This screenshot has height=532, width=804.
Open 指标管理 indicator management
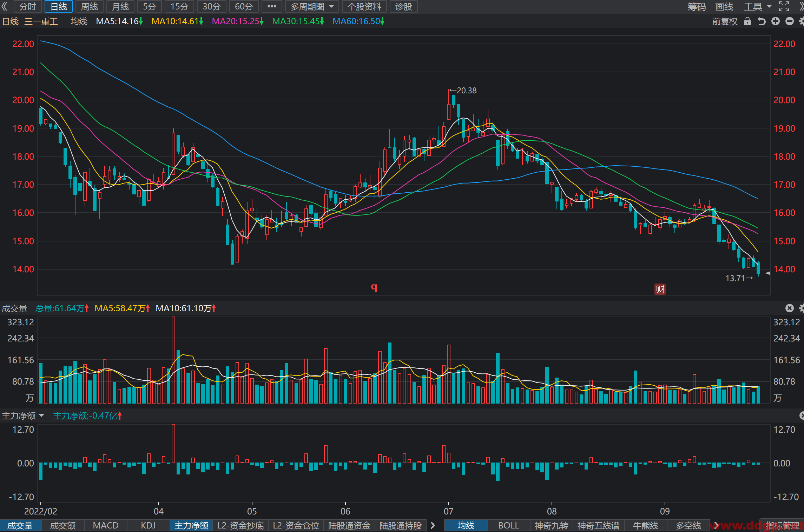click(x=782, y=525)
